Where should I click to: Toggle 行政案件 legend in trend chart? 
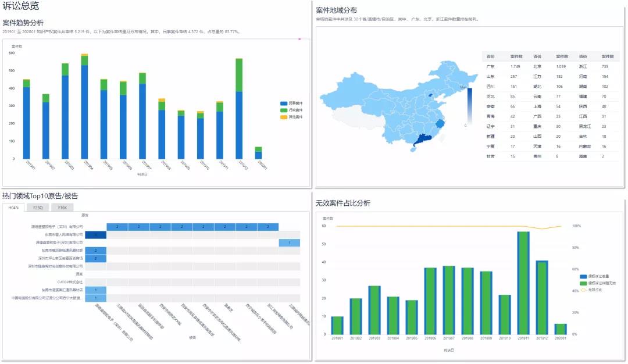pyautogui.click(x=291, y=110)
